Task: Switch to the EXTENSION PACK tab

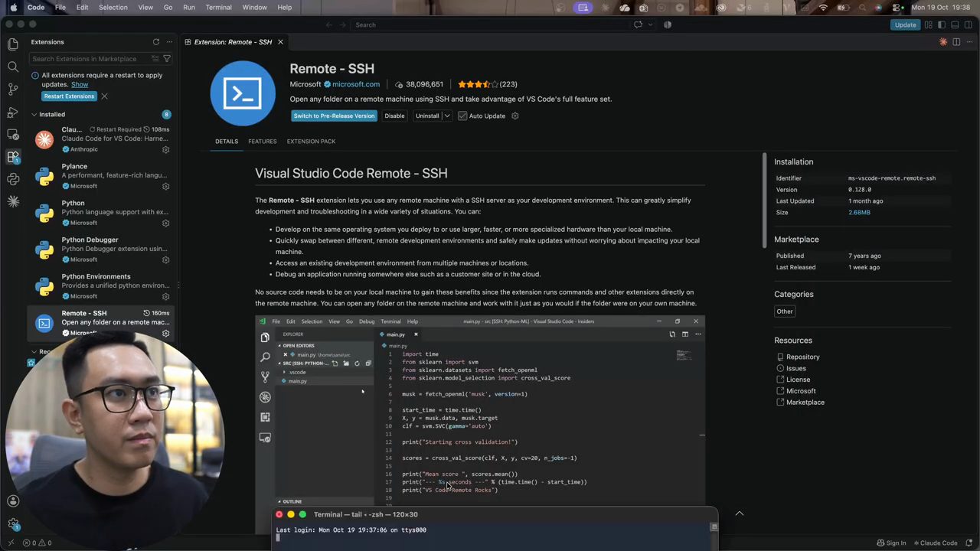Action: click(311, 142)
